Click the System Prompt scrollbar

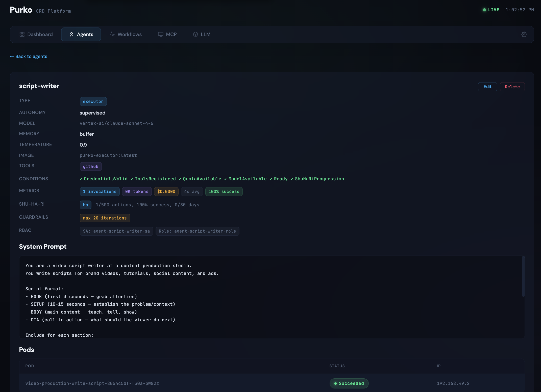[x=523, y=276]
